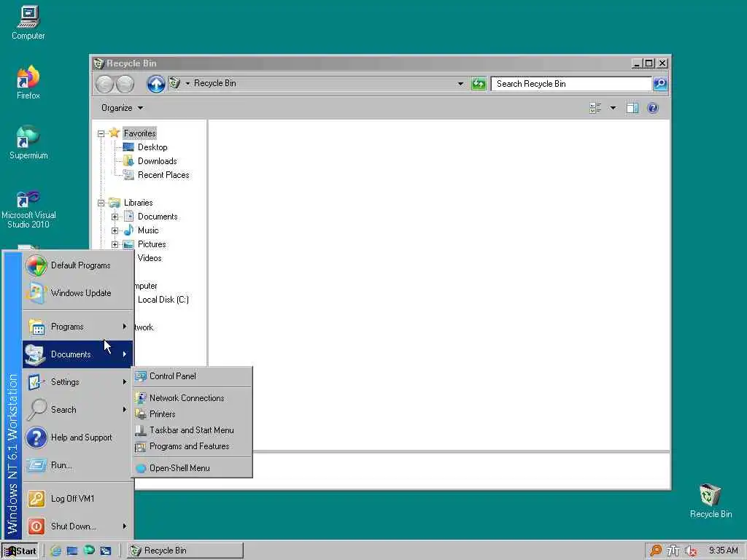The width and height of the screenshot is (747, 560).
Task: Select Desktop under Favorites
Action: pyautogui.click(x=152, y=147)
